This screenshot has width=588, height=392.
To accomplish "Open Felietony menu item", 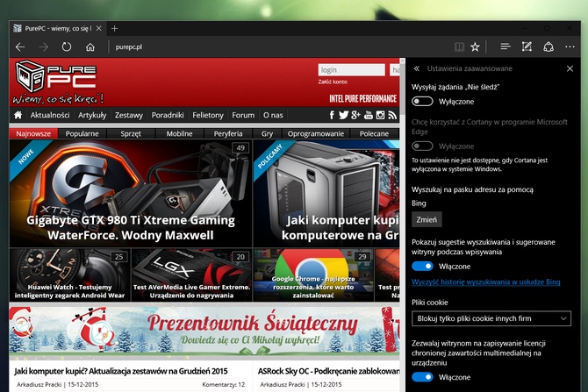I will pos(208,115).
